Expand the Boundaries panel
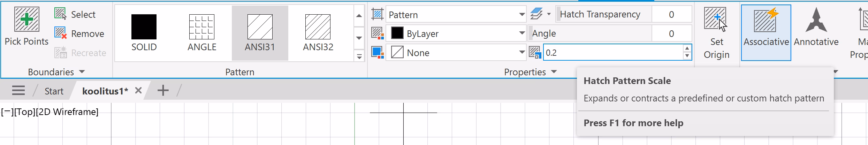The image size is (868, 145). [82, 72]
